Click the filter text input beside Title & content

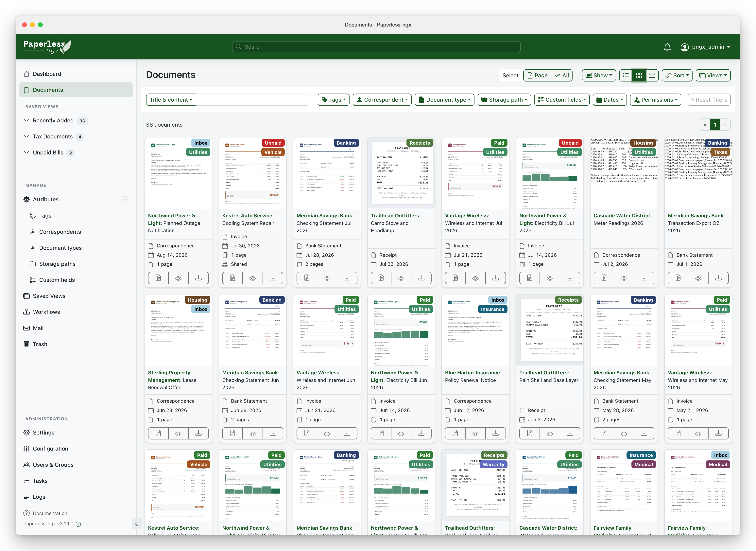252,100
